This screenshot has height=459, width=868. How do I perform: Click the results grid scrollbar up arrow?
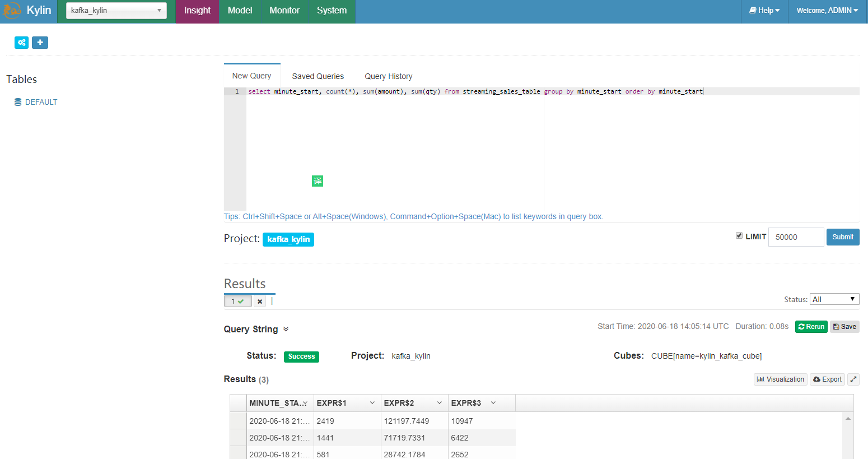click(848, 419)
